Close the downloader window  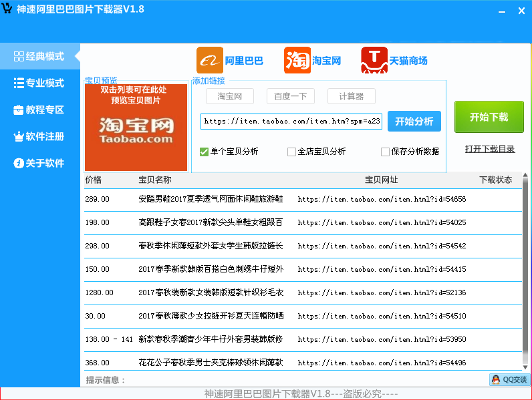tap(522, 11)
